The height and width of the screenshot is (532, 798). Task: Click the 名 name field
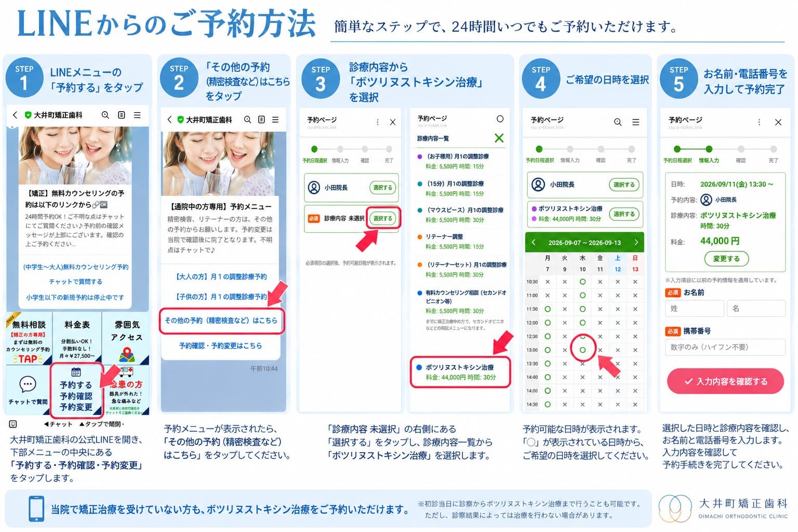756,309
